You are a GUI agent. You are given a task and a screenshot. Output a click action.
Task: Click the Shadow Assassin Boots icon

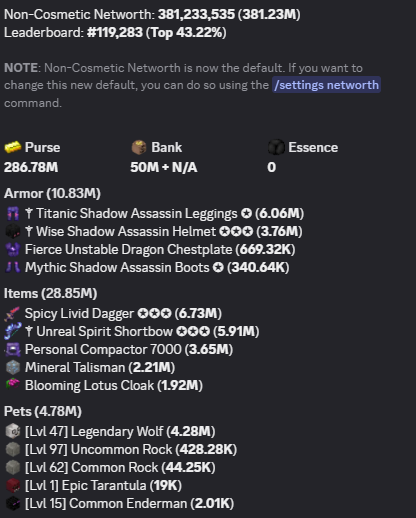click(x=13, y=267)
